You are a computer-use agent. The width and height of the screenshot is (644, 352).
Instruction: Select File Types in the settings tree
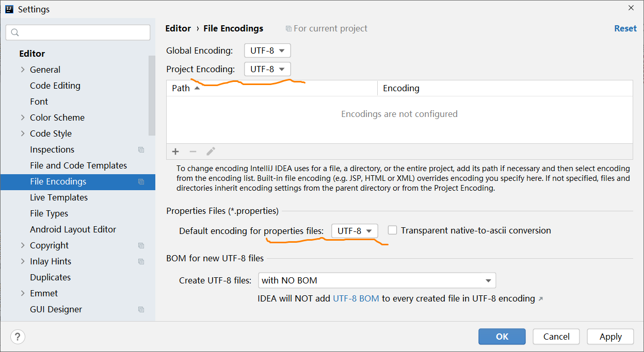(x=49, y=213)
